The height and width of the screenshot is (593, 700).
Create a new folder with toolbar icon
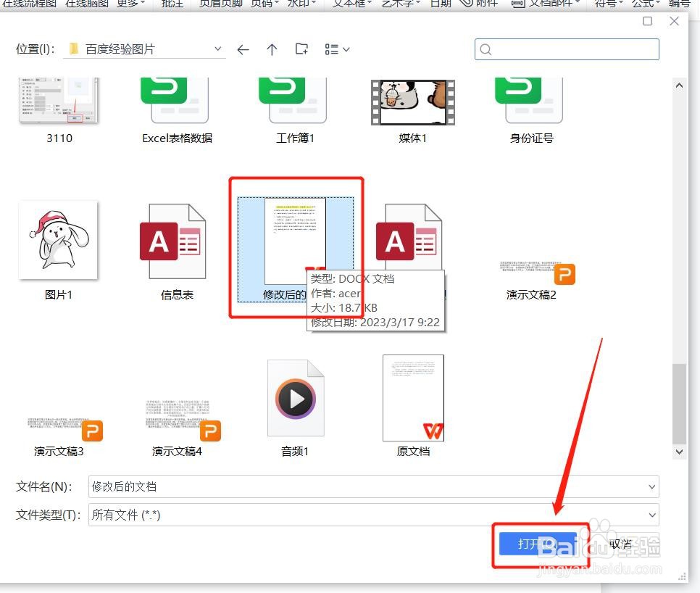[x=301, y=49]
